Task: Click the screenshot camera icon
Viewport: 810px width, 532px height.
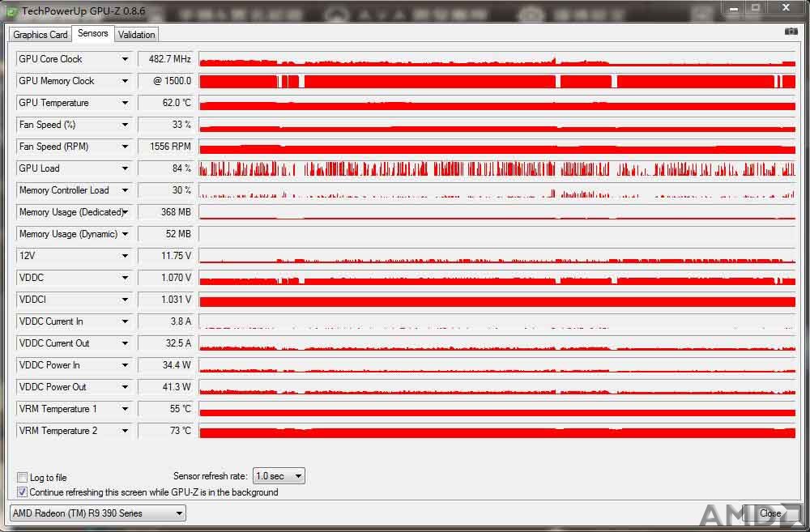Action: [x=791, y=32]
